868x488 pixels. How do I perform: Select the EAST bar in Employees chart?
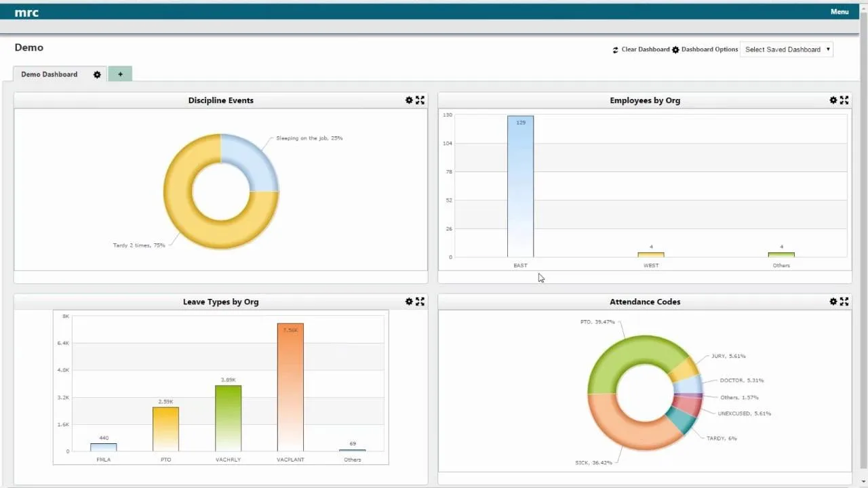click(521, 186)
